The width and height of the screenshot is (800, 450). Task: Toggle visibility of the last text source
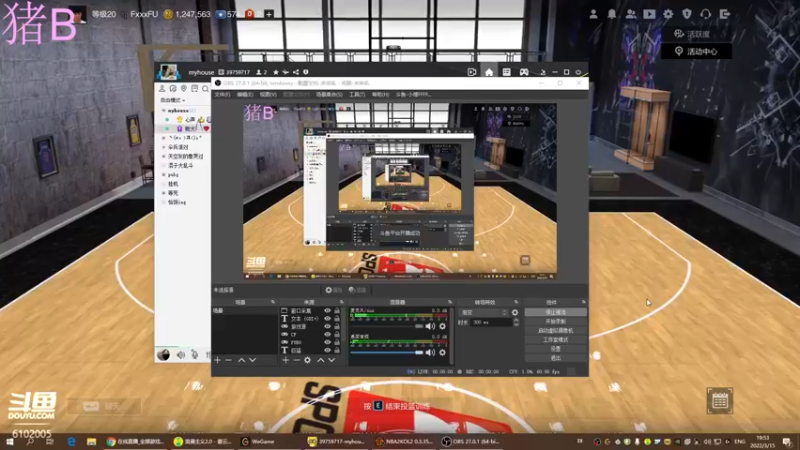click(328, 351)
